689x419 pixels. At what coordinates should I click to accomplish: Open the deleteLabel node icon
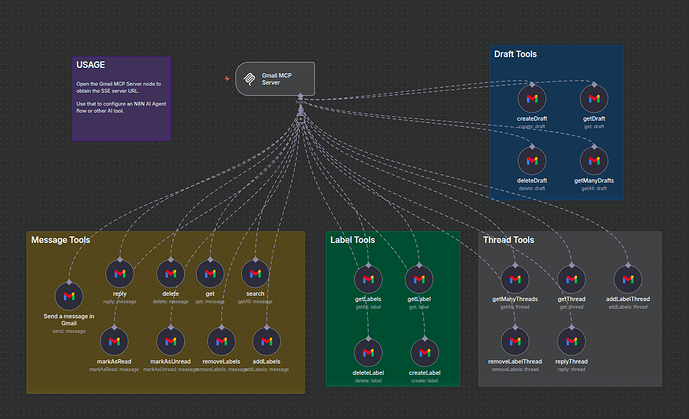[368, 353]
